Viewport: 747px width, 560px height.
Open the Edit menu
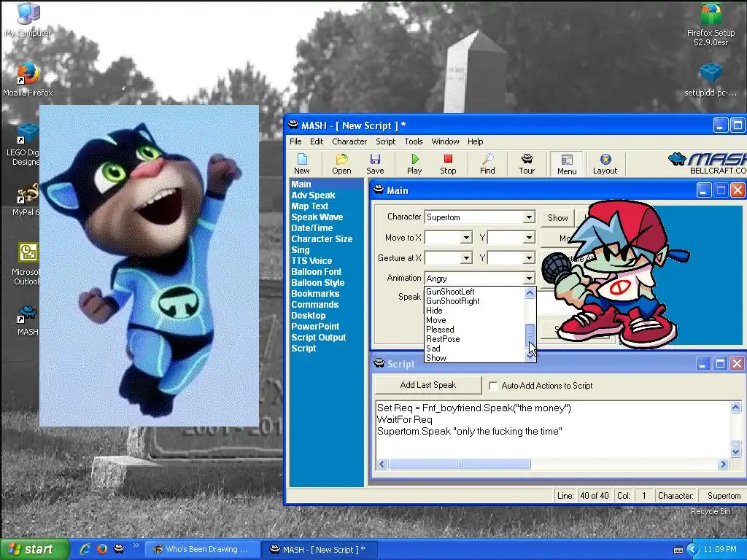(317, 141)
